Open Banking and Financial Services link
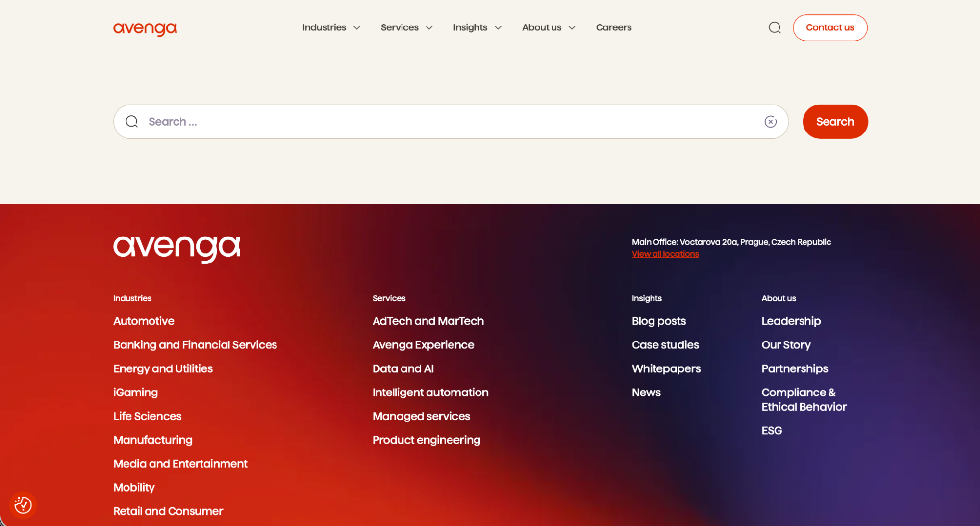Screen dimensions: 980x526 coord(195,345)
